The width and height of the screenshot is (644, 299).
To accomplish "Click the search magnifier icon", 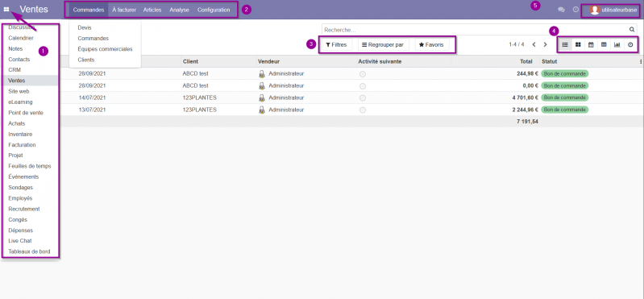I will (x=632, y=30).
